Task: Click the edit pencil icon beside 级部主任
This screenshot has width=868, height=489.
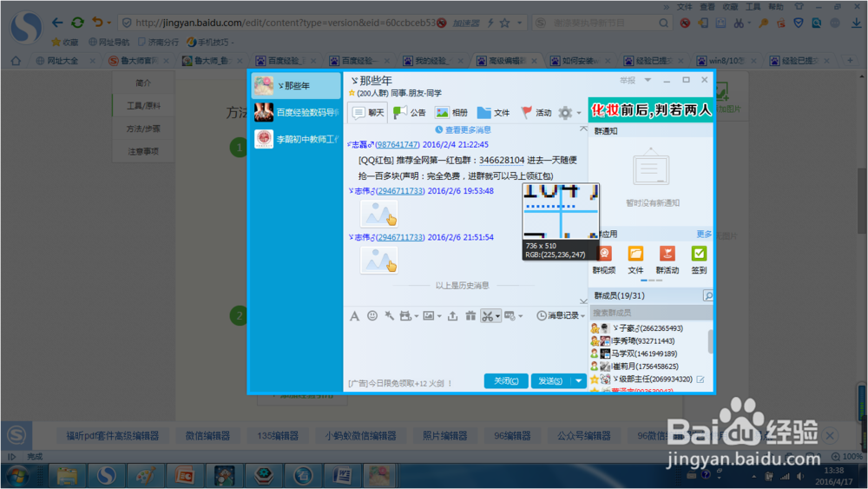Action: coord(700,380)
